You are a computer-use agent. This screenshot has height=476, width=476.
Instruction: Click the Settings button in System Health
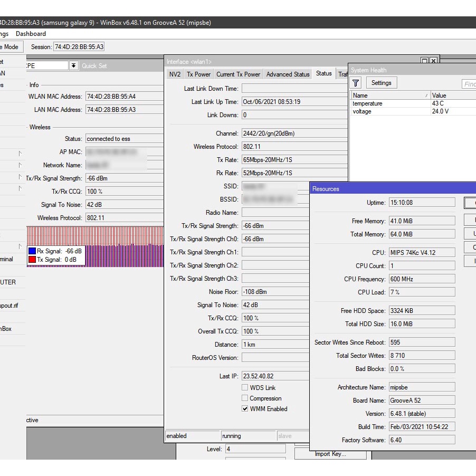click(x=381, y=83)
